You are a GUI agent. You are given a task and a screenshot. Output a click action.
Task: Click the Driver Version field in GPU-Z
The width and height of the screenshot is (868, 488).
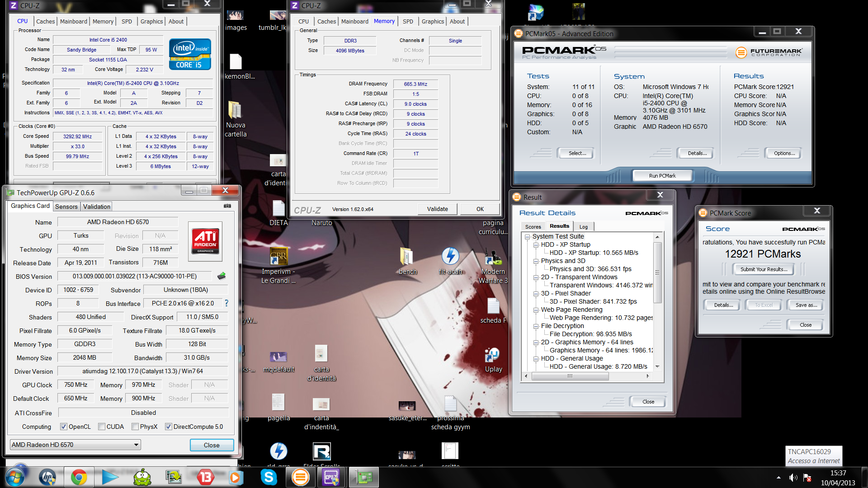(143, 371)
